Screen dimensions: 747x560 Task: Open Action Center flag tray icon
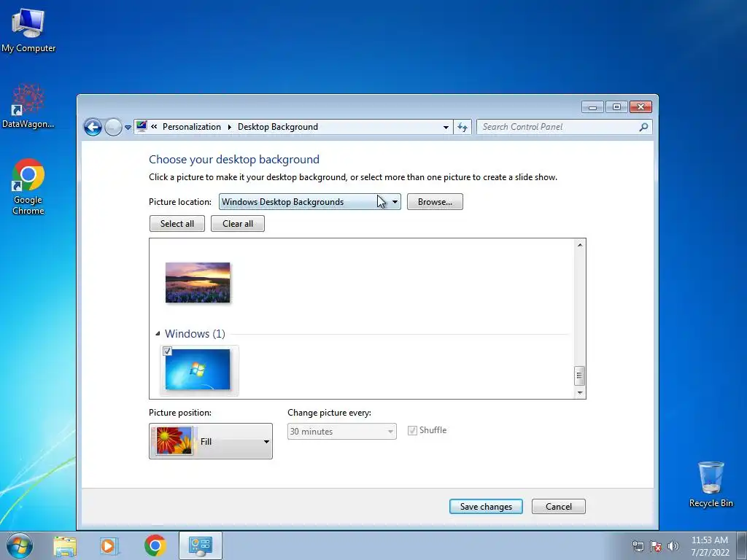(x=656, y=546)
